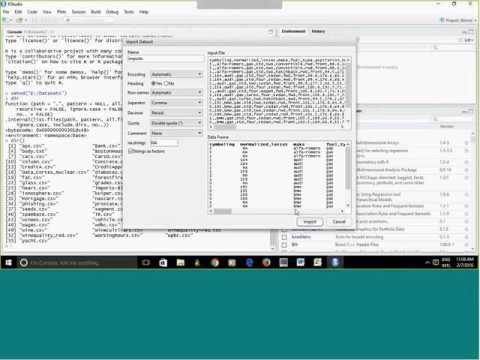
Task: Open the Session menu
Action: (79, 12)
